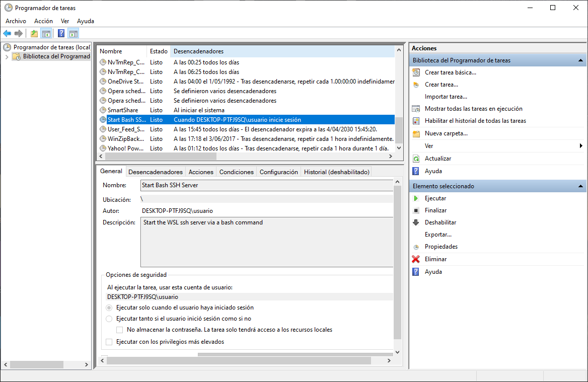Viewport: 588px width, 382px height.
Task: Click task list scrollbar down arrow
Action: click(x=399, y=148)
